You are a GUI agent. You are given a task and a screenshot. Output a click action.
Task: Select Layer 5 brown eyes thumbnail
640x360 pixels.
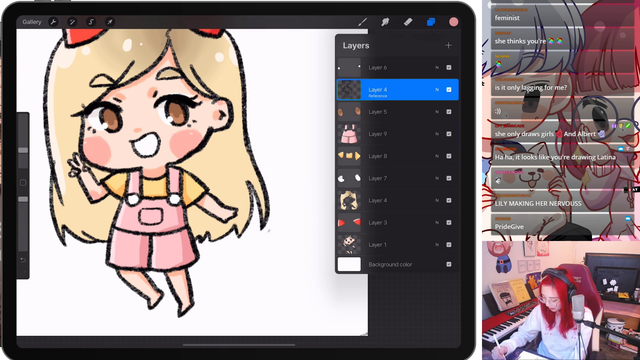[x=349, y=112]
